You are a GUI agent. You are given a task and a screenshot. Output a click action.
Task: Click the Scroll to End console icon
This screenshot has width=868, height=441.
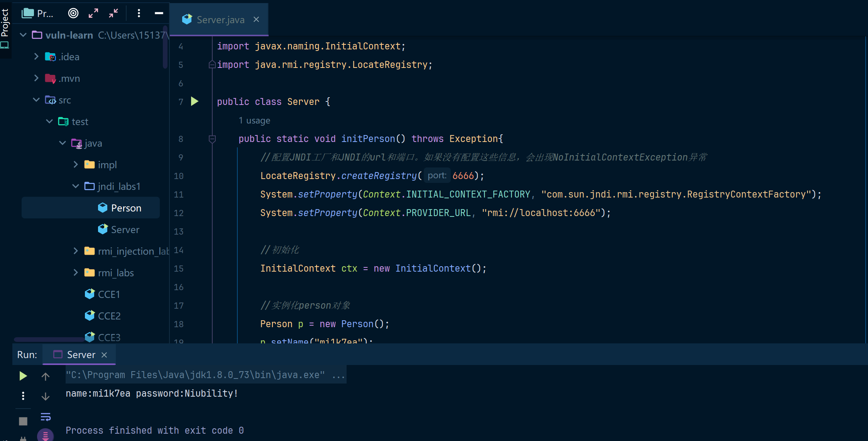tap(46, 435)
